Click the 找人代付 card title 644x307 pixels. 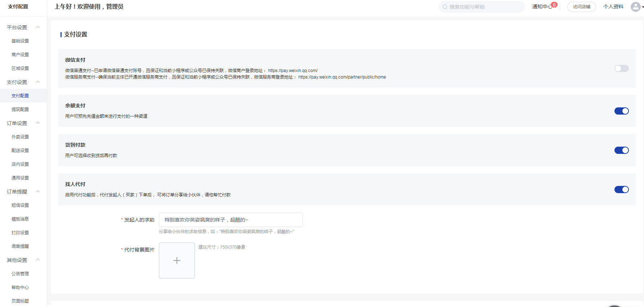pyautogui.click(x=75, y=184)
